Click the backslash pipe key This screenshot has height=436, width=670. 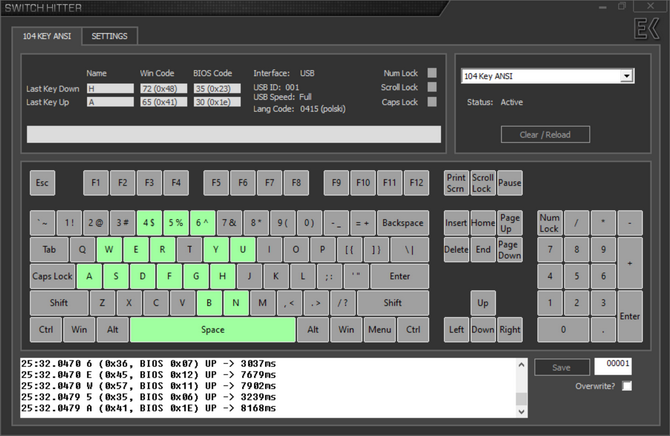(409, 250)
